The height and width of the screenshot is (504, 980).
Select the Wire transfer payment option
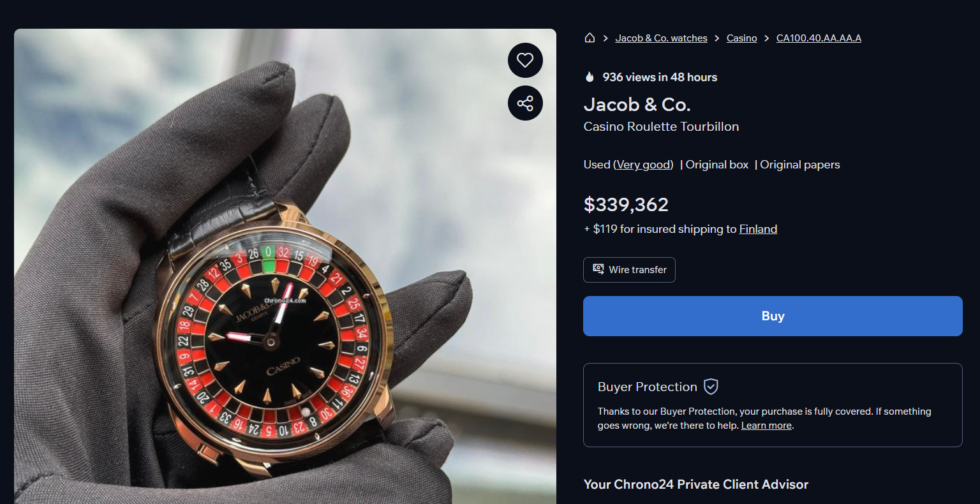tap(629, 270)
